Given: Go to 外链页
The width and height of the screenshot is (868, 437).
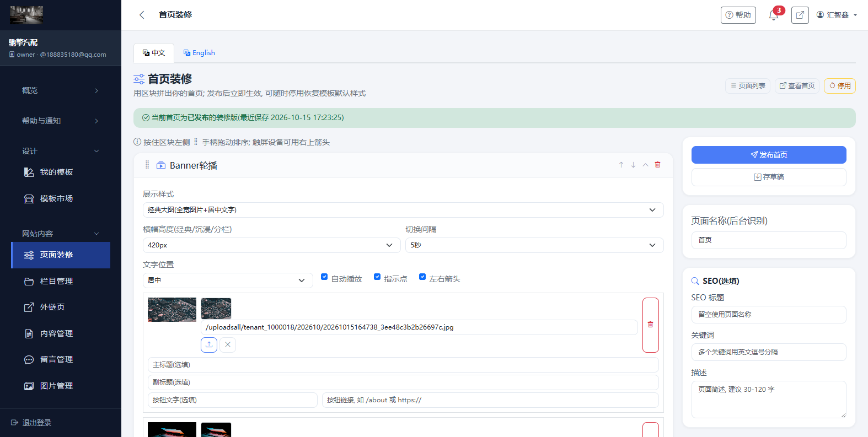Looking at the screenshot, I should 61,307.
